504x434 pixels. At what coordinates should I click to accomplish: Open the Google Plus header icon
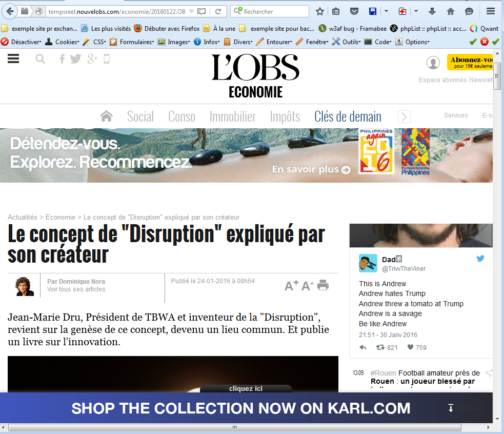(x=92, y=59)
